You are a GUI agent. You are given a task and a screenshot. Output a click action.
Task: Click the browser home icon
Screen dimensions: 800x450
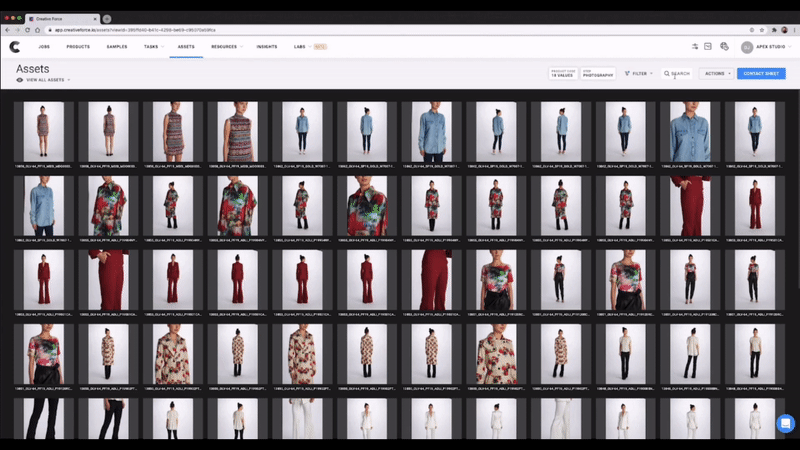point(37,30)
